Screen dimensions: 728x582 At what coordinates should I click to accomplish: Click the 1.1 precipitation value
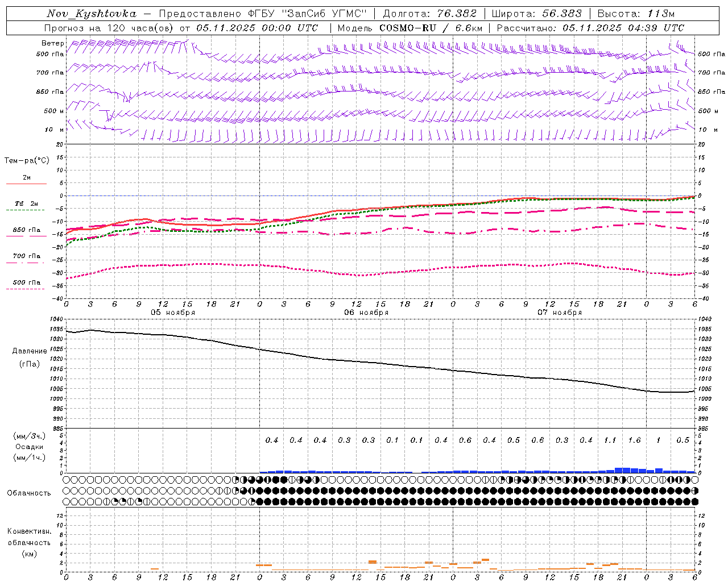coord(610,440)
